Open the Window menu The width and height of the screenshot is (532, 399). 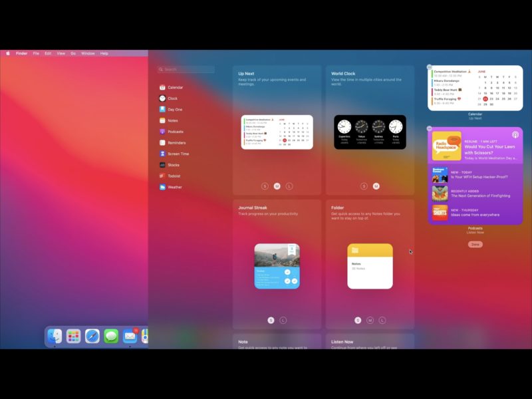click(x=88, y=53)
